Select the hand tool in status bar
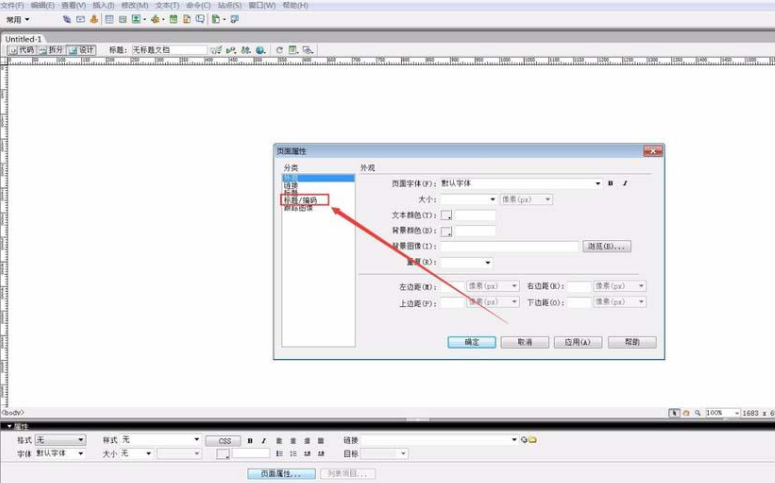The height and width of the screenshot is (483, 775). click(x=686, y=413)
